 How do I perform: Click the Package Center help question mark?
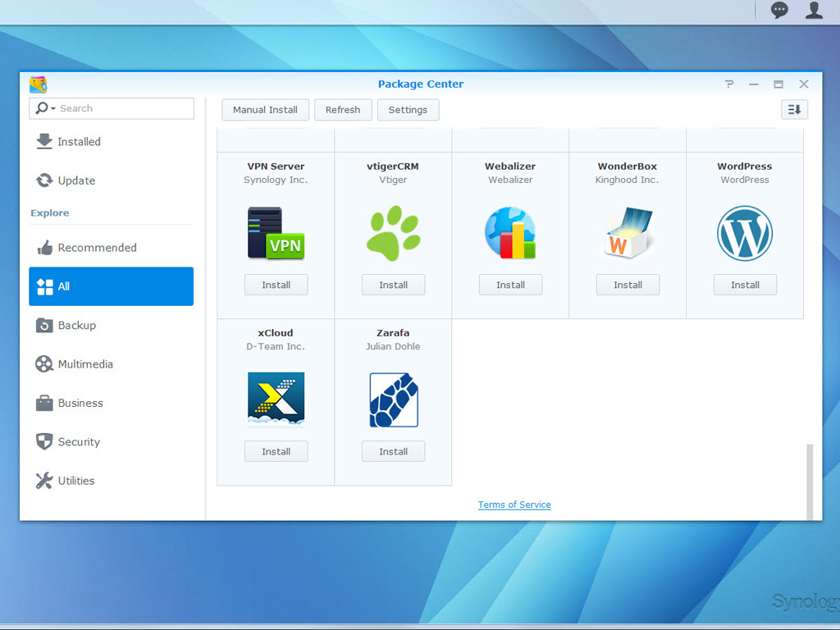tap(729, 84)
